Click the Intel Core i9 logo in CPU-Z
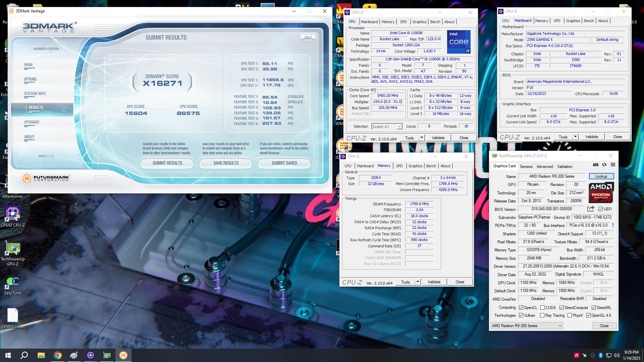 click(x=459, y=42)
